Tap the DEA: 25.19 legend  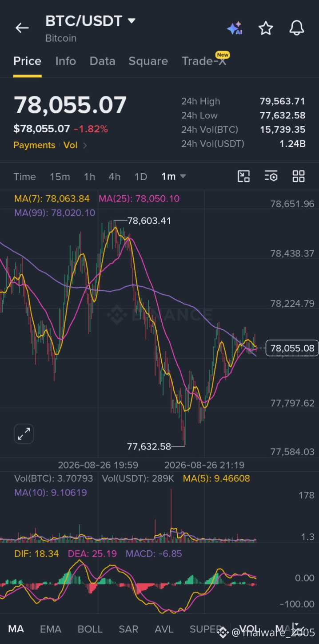click(92, 553)
